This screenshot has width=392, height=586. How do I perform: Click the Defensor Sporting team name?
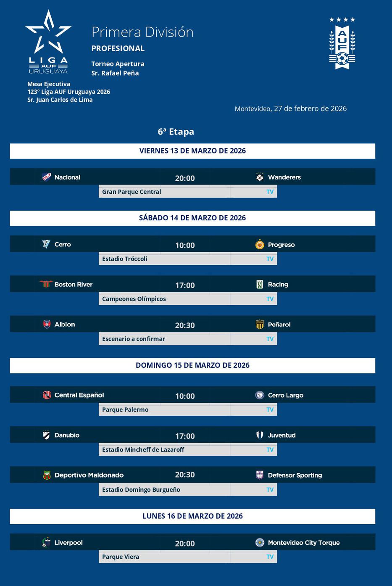point(295,475)
